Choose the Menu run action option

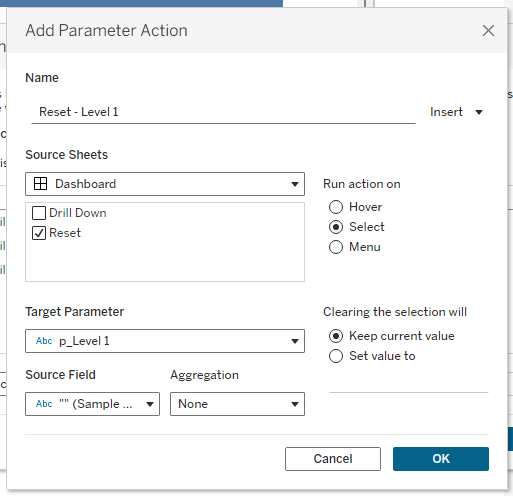click(x=336, y=247)
